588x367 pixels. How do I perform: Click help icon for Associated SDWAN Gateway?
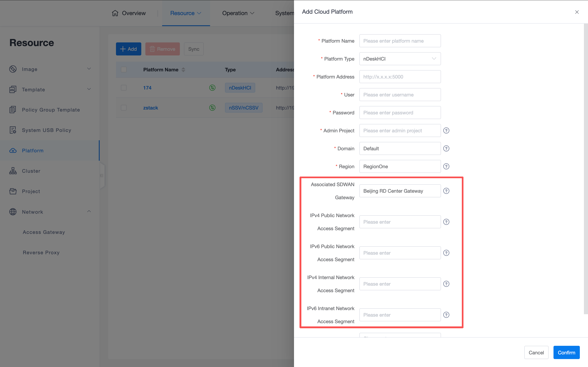pyautogui.click(x=446, y=191)
